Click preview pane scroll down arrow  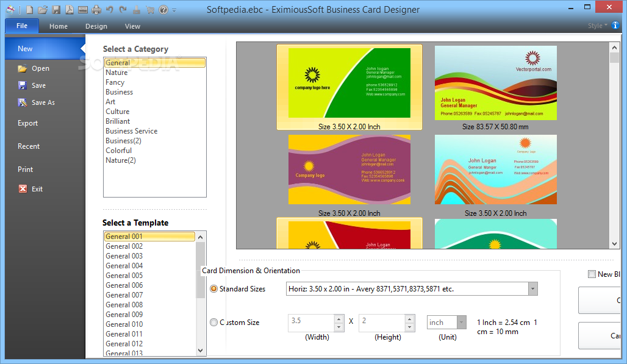(615, 244)
